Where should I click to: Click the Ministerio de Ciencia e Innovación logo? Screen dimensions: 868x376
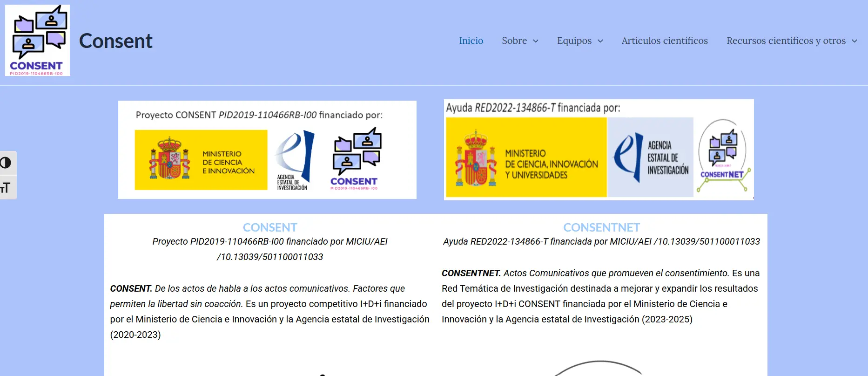click(201, 160)
